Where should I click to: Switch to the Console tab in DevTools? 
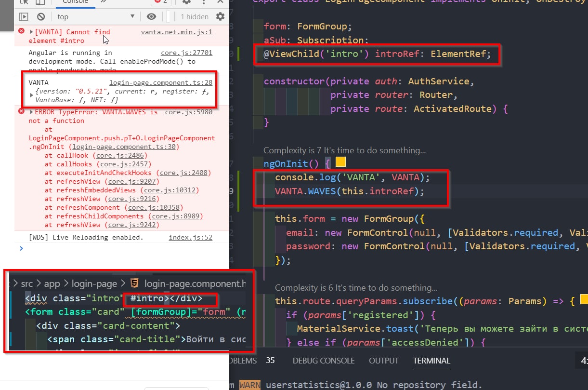76,2
